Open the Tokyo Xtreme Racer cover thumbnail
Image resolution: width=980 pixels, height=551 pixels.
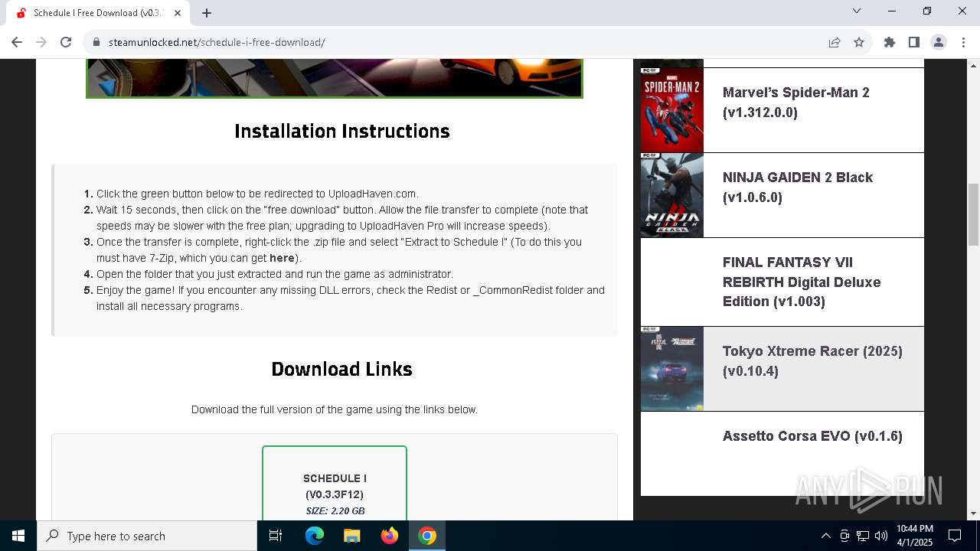tap(672, 369)
